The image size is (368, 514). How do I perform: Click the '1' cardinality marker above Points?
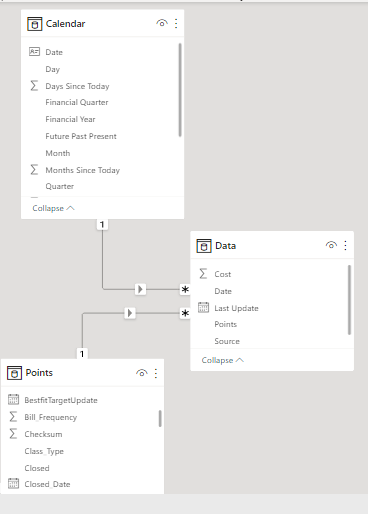point(82,354)
